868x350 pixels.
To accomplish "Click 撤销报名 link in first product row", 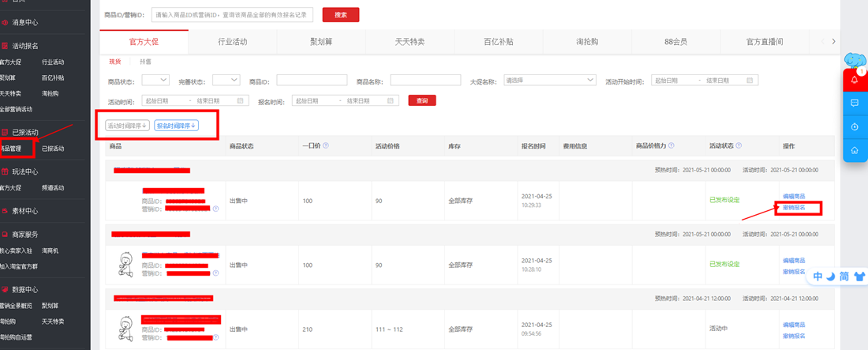I will click(x=794, y=207).
